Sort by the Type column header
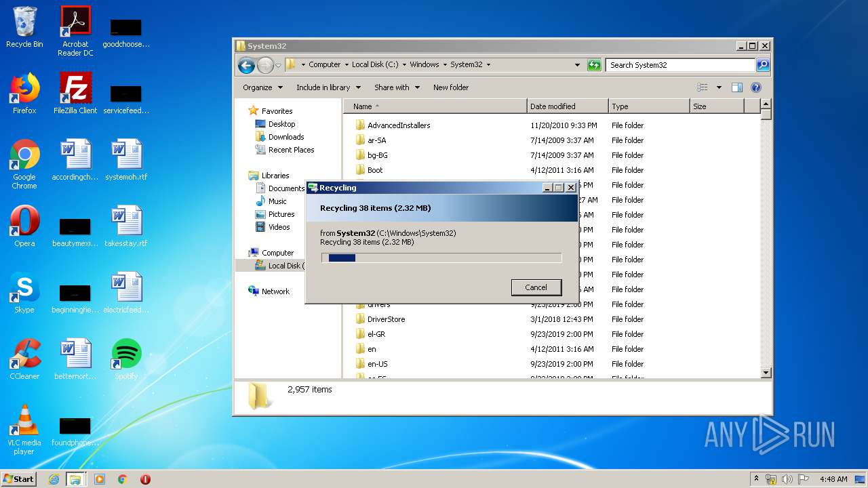This screenshot has height=488, width=868. (648, 106)
